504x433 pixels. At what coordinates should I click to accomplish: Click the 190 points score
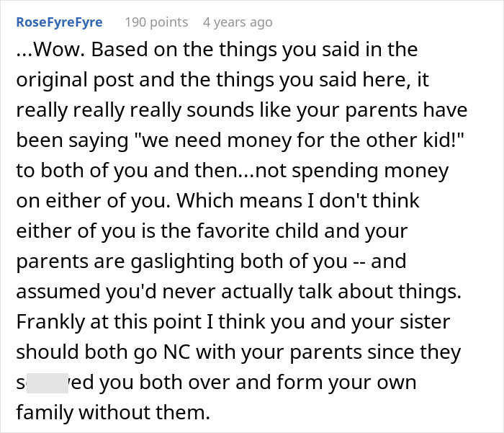[156, 22]
